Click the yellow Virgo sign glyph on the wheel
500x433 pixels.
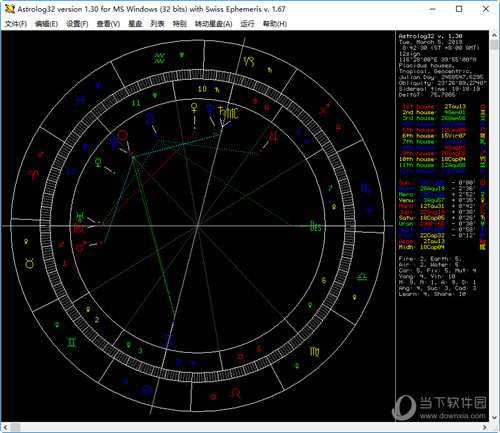pyautogui.click(x=314, y=351)
